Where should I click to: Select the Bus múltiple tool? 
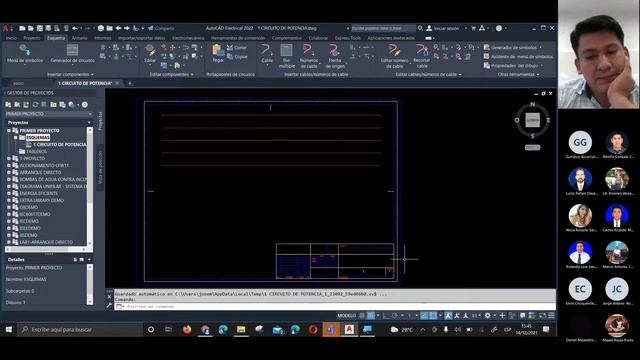(287, 56)
